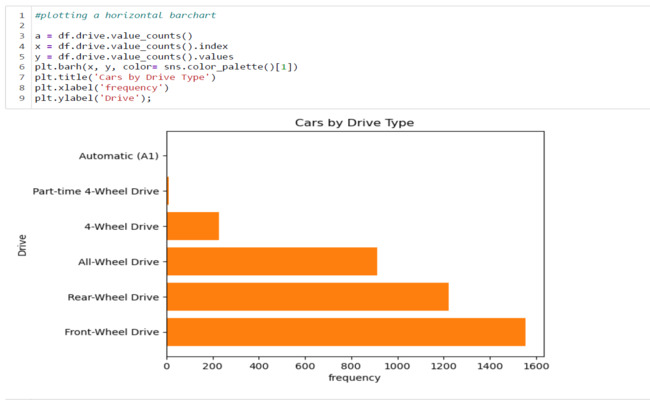Click the 800 tick on x-axis
Image resolution: width=650 pixels, height=400 pixels.
tap(351, 365)
